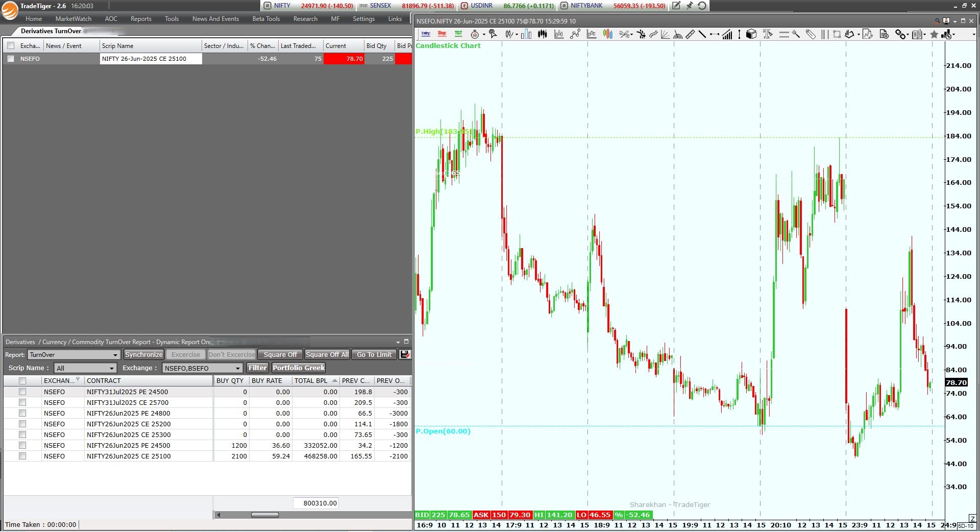
Task: Open the MarketWatch menu
Action: (73, 19)
